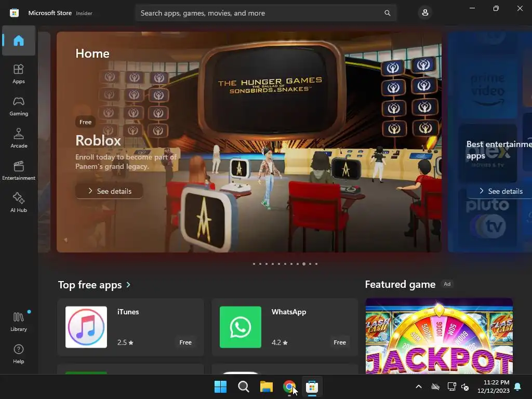Open the Library page
The height and width of the screenshot is (399, 532).
click(x=19, y=322)
